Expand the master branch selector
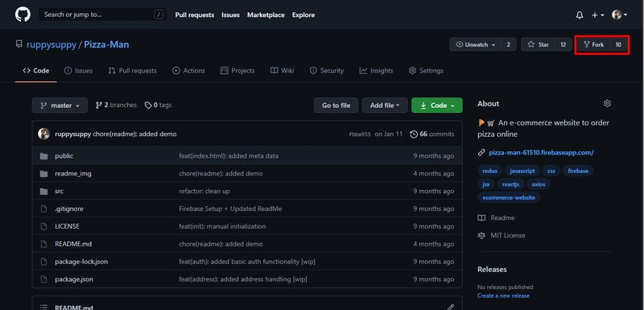The width and height of the screenshot is (644, 310). tap(60, 105)
